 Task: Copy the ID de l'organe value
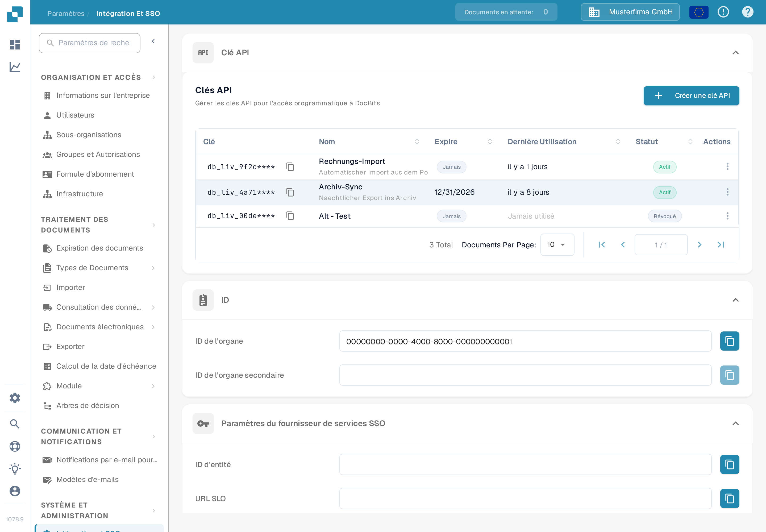coord(729,341)
